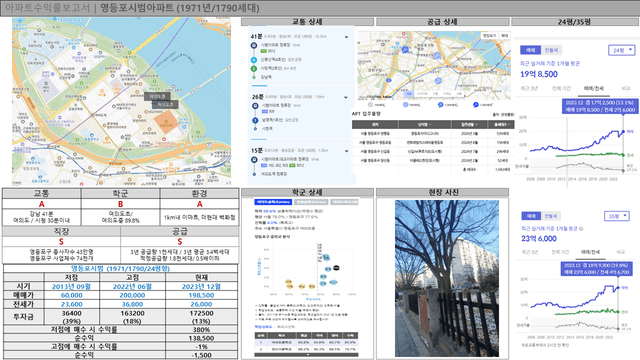Viewport: 640px width, 360px height.
Task: Click the 380% return rate cell
Action: click(201, 329)
